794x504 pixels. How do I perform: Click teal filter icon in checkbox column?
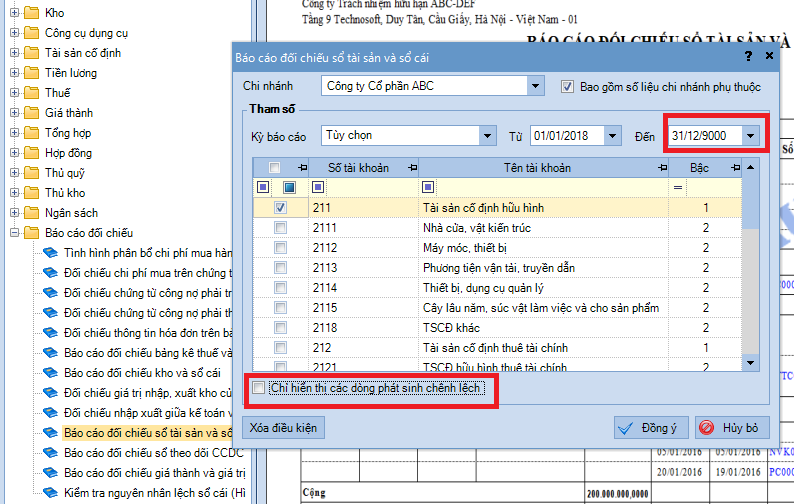coord(290,187)
